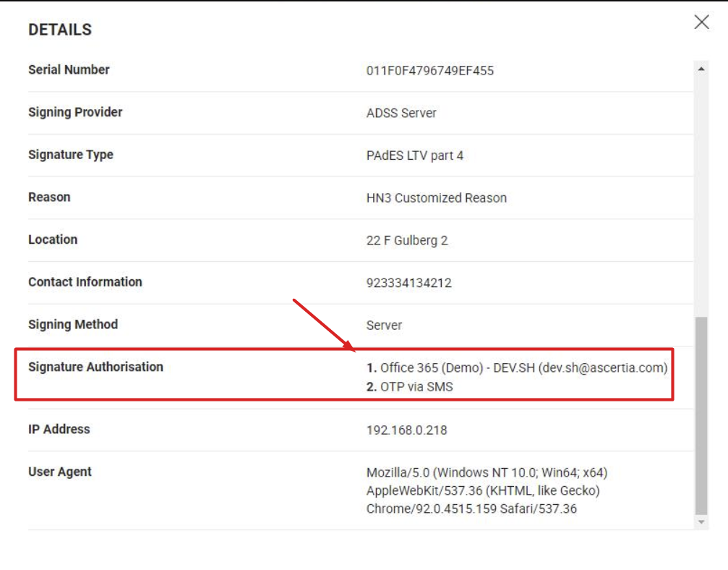This screenshot has height=570, width=728.
Task: Click the Office 365 (Demo) authorisation entry
Action: pos(517,367)
